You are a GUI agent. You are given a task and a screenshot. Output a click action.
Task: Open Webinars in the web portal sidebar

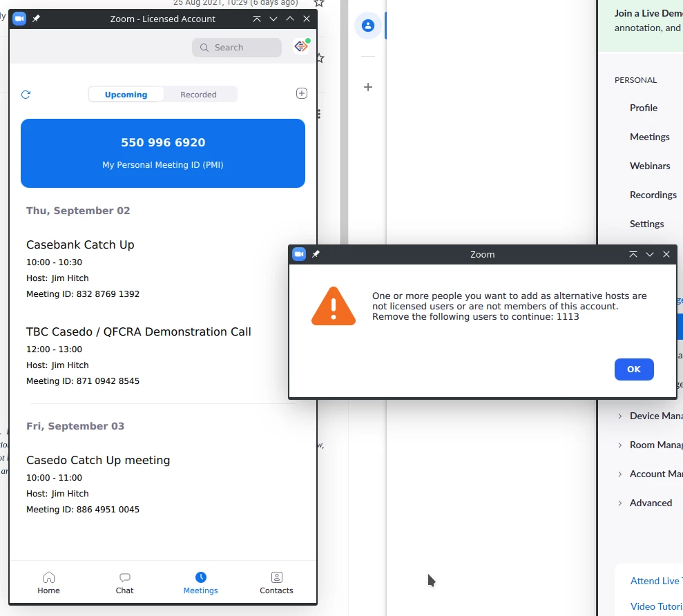649,166
